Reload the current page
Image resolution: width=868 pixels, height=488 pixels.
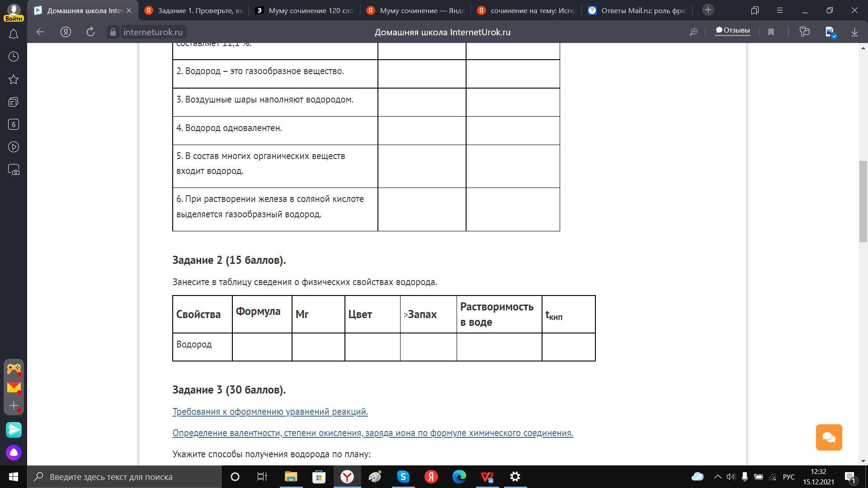[90, 32]
